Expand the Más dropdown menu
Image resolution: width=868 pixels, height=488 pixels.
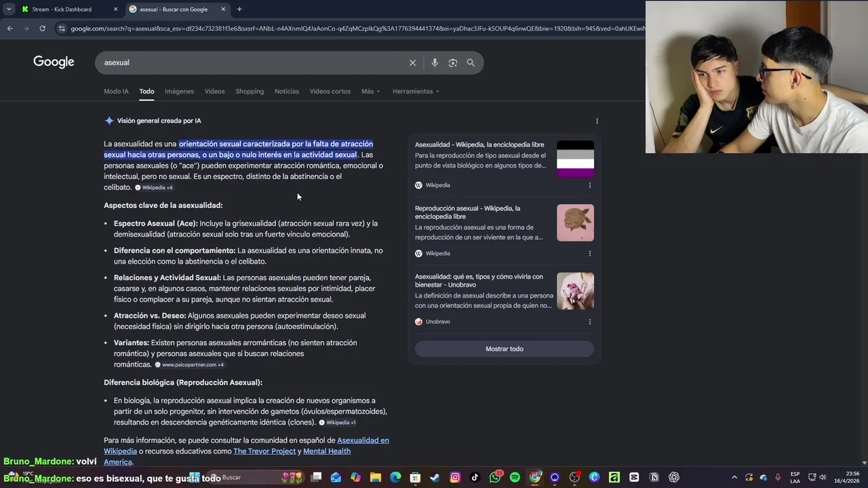click(370, 91)
